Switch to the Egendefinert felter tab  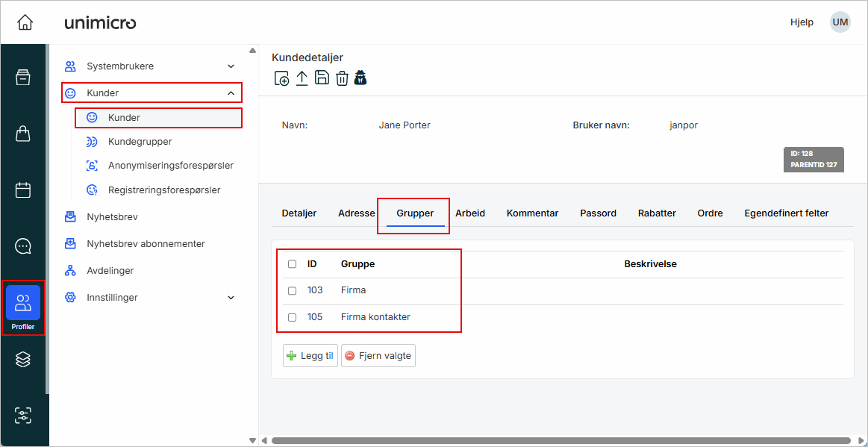pyautogui.click(x=787, y=213)
